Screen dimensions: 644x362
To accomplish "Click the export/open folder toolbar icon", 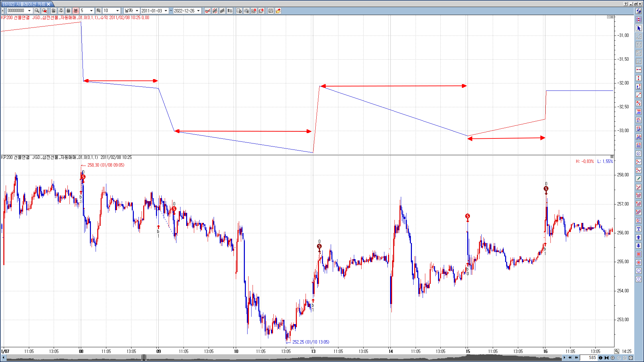I will point(278,11).
